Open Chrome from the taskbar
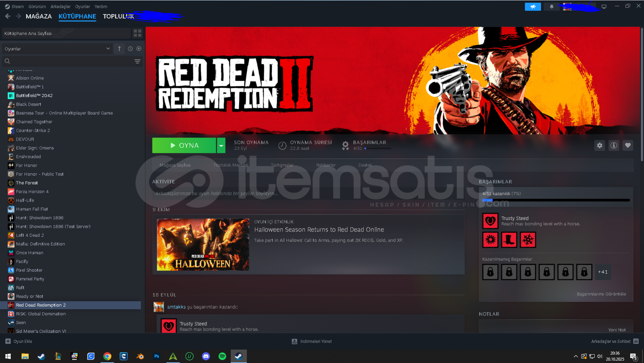Screen dimensions: 644x363 coord(107,356)
